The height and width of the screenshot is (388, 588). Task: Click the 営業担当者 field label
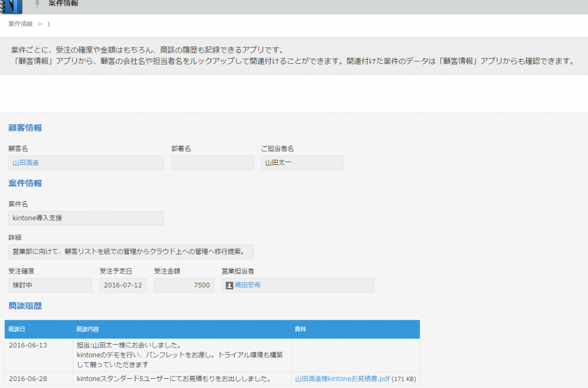pyautogui.click(x=238, y=271)
